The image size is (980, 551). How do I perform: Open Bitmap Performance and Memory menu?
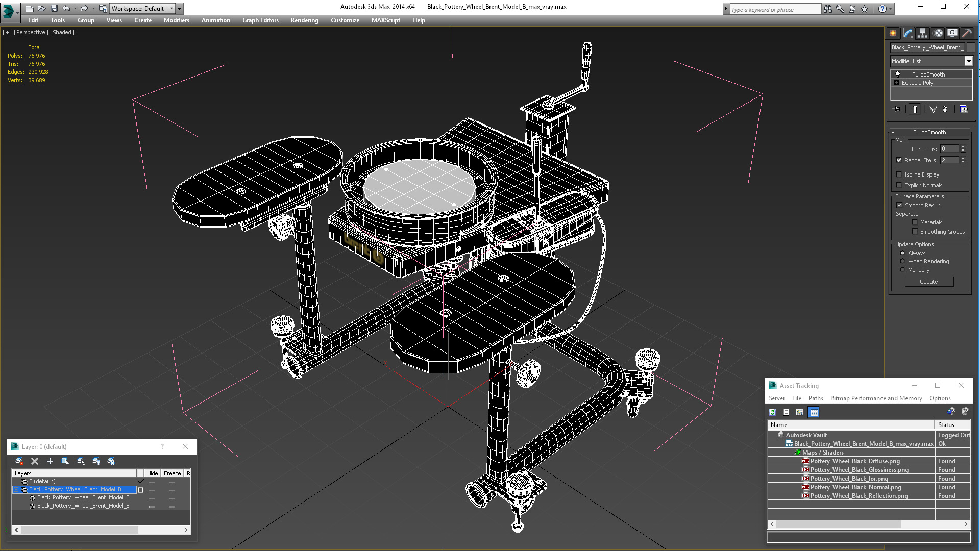click(876, 398)
